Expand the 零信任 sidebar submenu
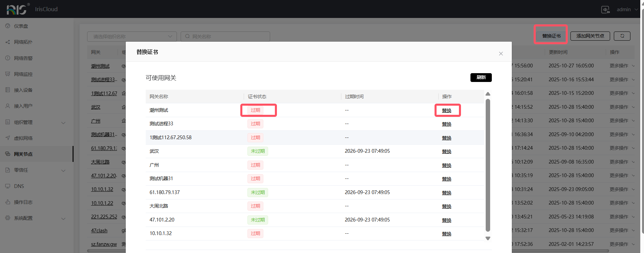This screenshot has width=644, height=253. tap(63, 170)
